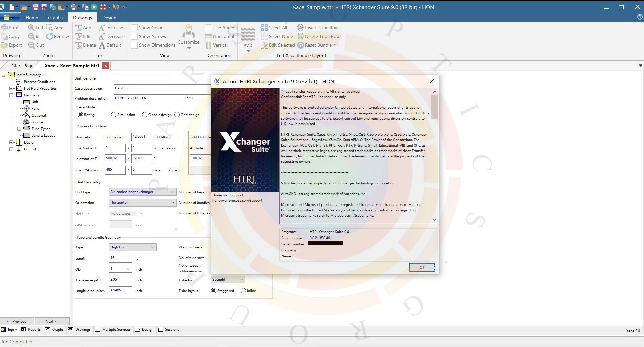The width and height of the screenshot is (644, 347).
Task: Tick the Use Angle checkbox
Action: pos(208,28)
